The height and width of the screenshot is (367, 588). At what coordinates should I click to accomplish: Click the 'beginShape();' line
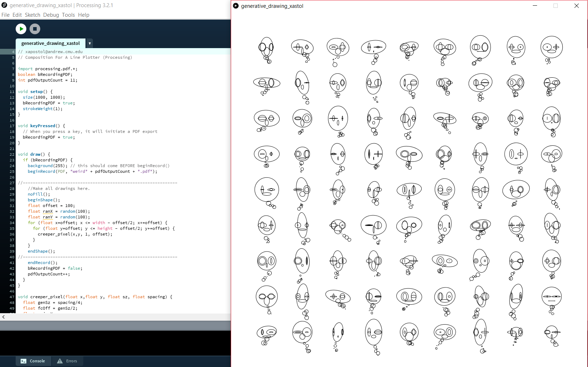click(44, 200)
